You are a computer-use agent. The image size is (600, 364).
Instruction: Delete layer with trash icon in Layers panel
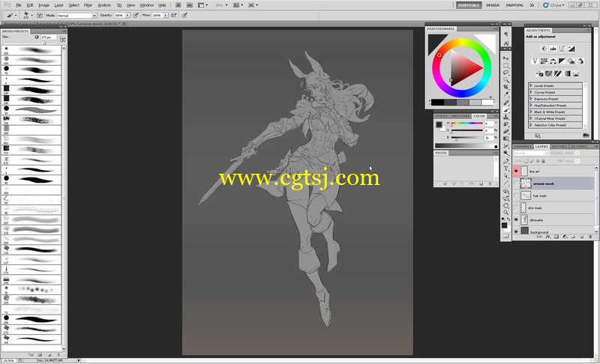pyautogui.click(x=589, y=237)
